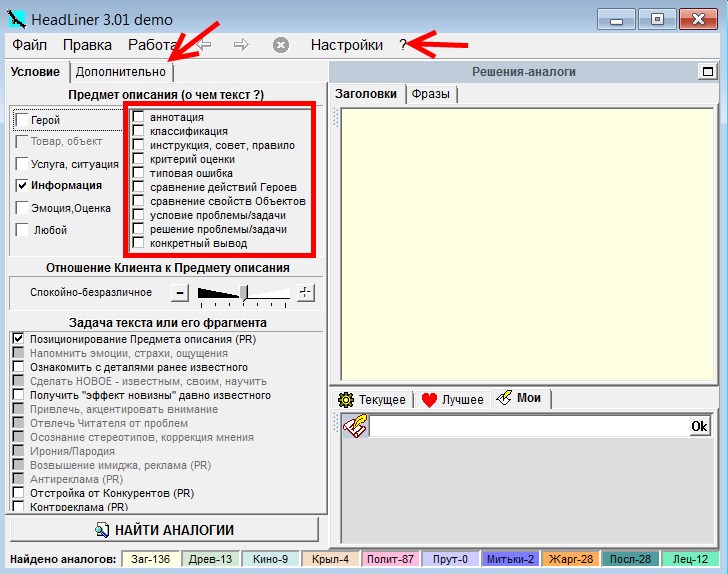
Task: Click into the Мои text input field
Action: click(x=530, y=426)
